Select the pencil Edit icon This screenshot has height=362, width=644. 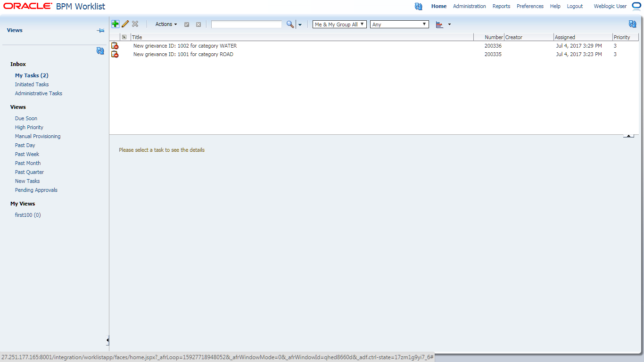click(x=125, y=24)
